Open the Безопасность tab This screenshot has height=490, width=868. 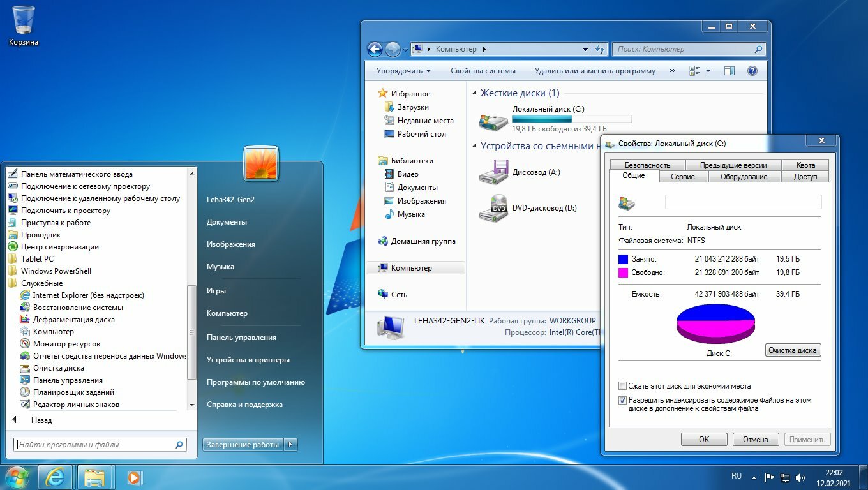click(x=647, y=165)
